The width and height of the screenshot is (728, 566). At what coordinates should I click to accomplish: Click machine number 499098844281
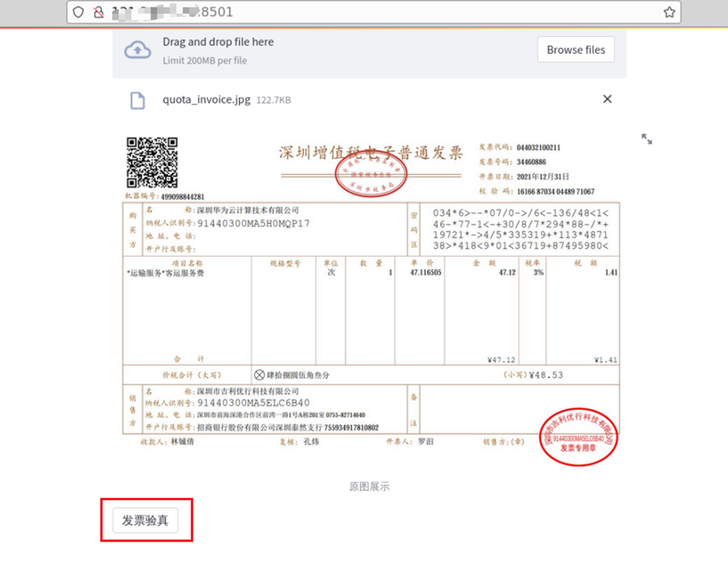tap(183, 197)
